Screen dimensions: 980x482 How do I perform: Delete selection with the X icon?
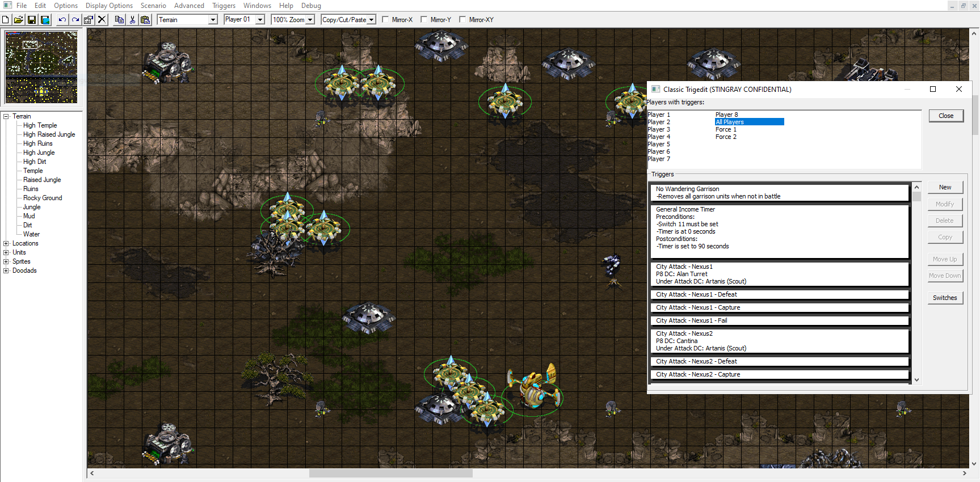tap(102, 20)
